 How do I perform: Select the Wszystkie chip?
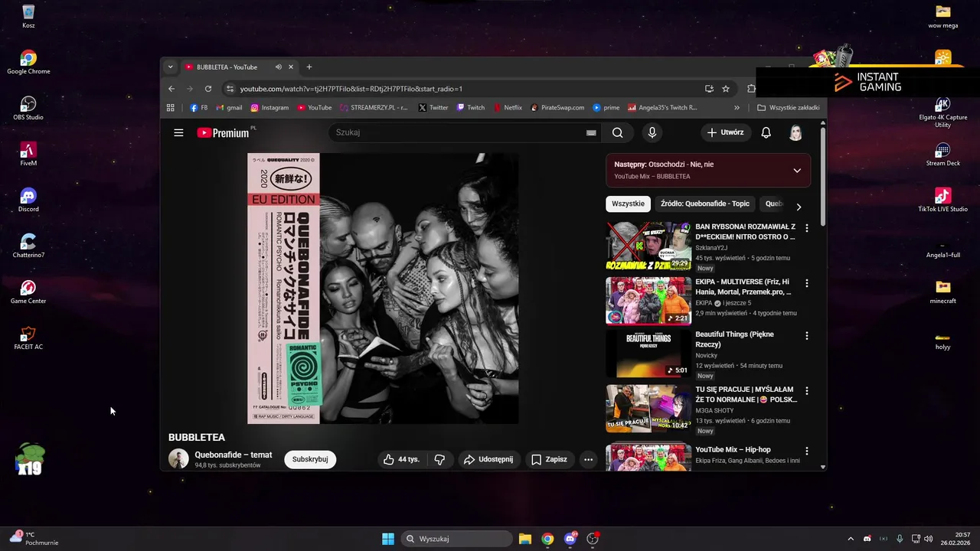tap(628, 204)
